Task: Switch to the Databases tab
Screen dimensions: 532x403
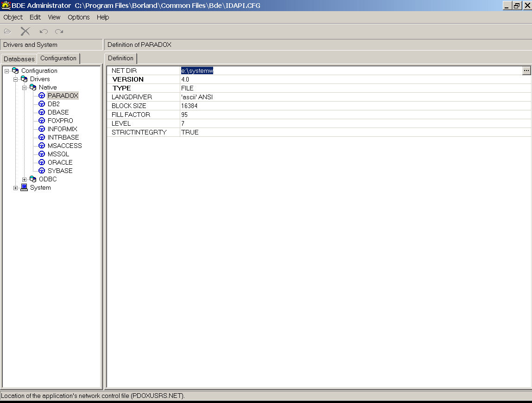Action: point(19,59)
